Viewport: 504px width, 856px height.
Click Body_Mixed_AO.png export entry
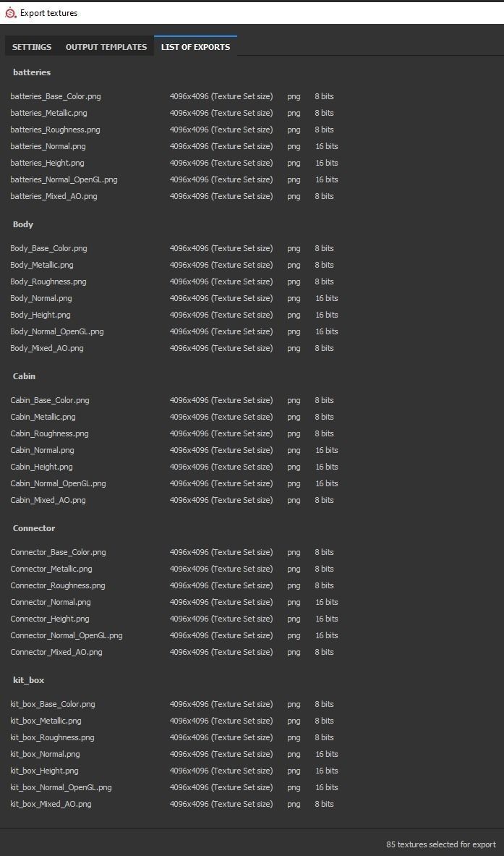tap(47, 348)
